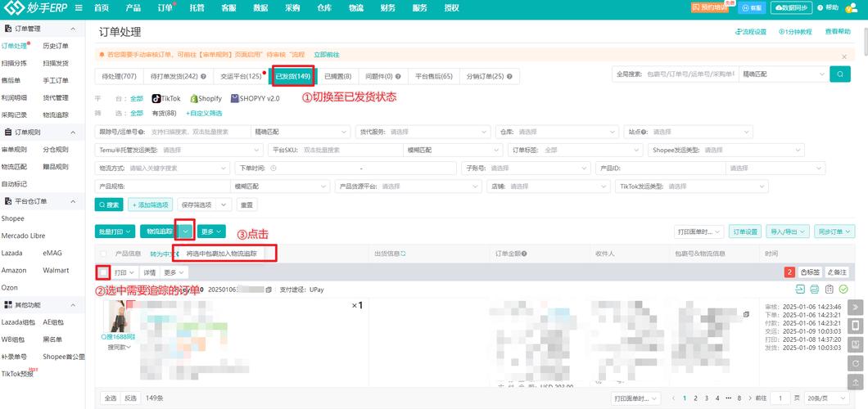Click the teal global search magnifier button
This screenshot has width=868, height=409.
click(x=840, y=74)
